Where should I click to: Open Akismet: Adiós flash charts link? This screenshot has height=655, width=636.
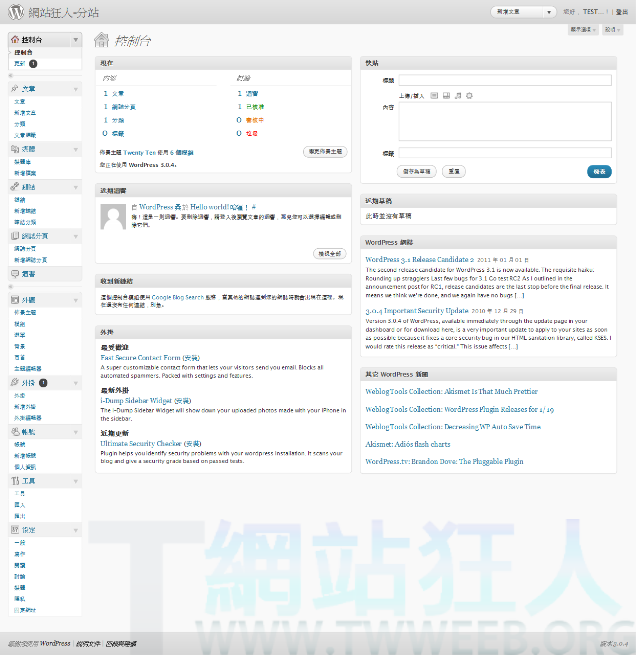pos(408,444)
